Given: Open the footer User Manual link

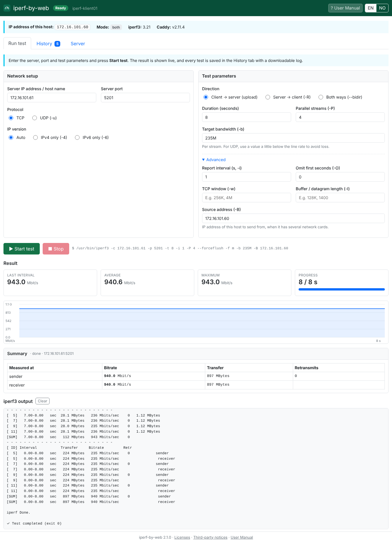Looking at the screenshot, I should pyautogui.click(x=242, y=538).
